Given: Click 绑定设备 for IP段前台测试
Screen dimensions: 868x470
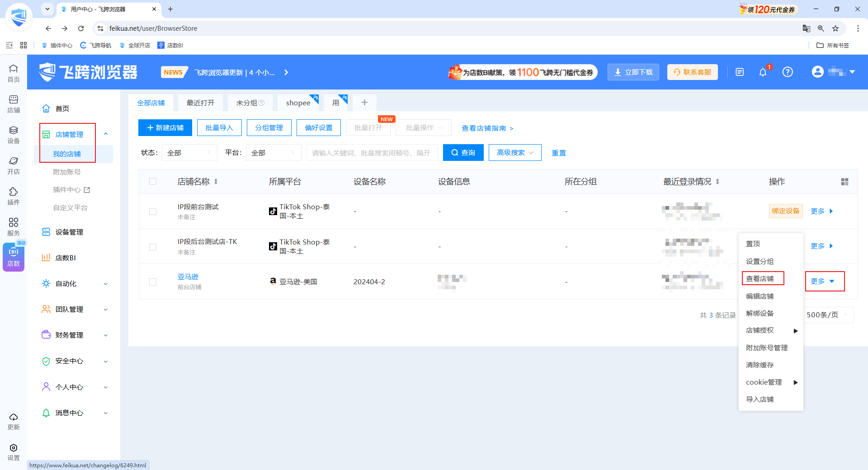Looking at the screenshot, I should pyautogui.click(x=786, y=211).
